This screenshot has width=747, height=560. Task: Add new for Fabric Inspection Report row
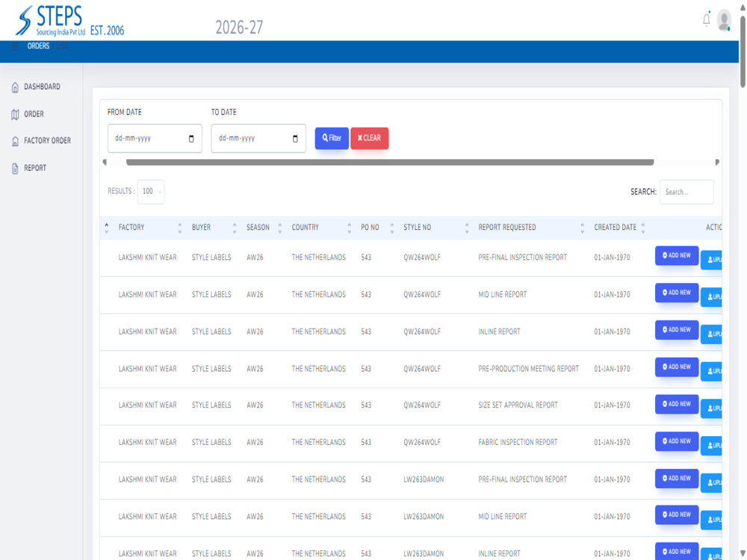coord(677,441)
